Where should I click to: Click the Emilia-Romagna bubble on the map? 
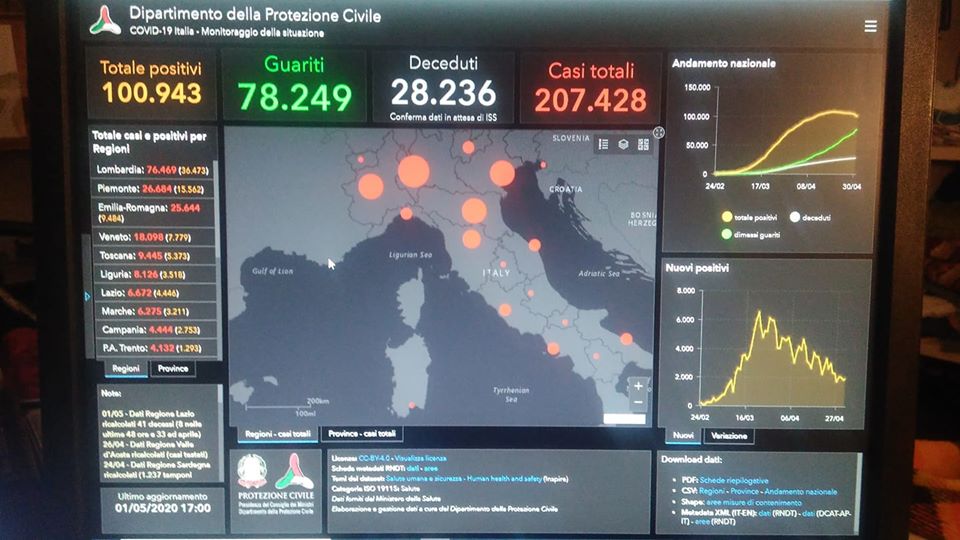point(474,211)
